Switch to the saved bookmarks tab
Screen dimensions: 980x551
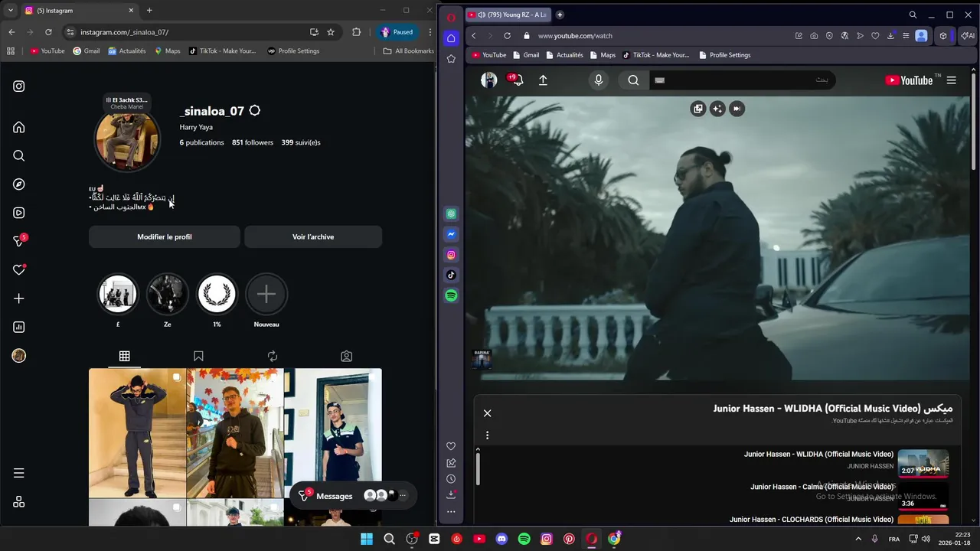coord(198,356)
